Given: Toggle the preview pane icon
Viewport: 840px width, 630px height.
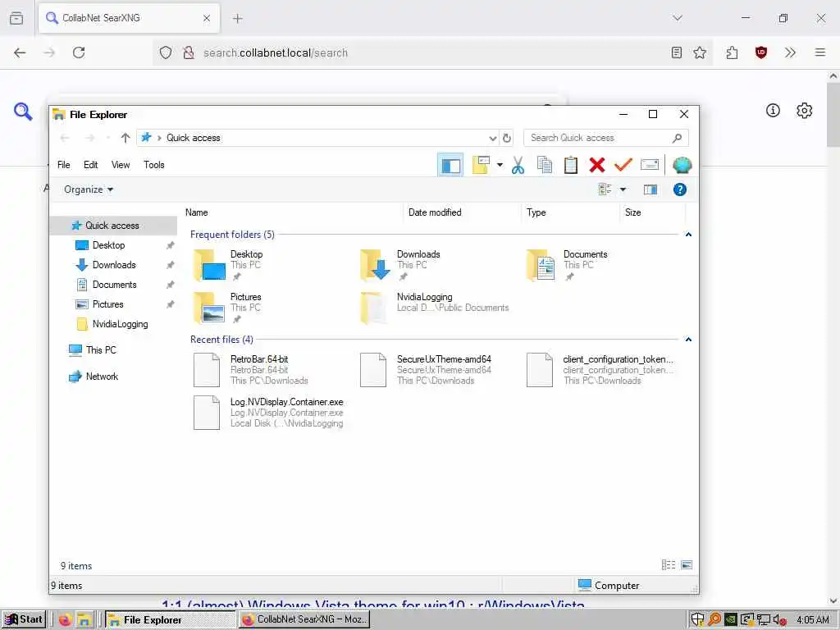Looking at the screenshot, I should 651,189.
